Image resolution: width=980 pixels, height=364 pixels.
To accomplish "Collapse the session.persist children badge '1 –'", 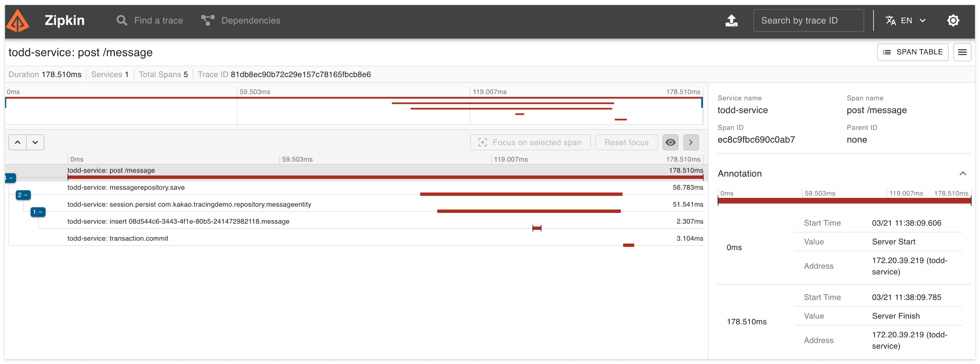I will tap(38, 212).
